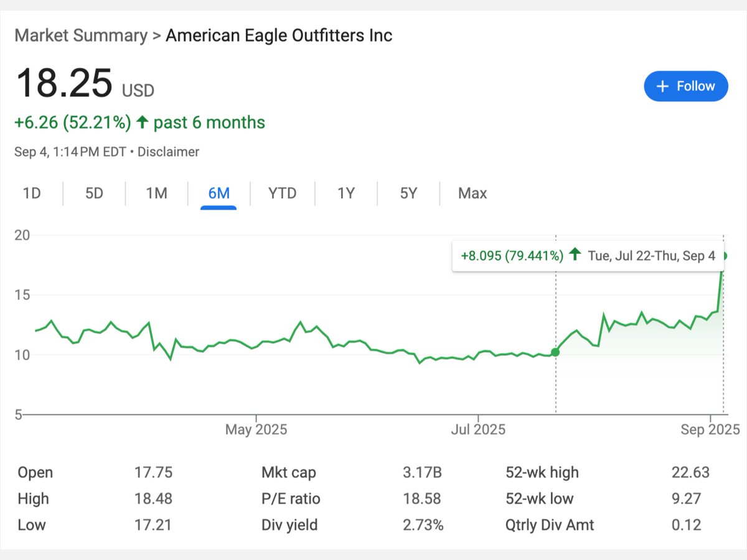Click the May 2025 axis label
This screenshot has height=560, width=747.
[256, 430]
